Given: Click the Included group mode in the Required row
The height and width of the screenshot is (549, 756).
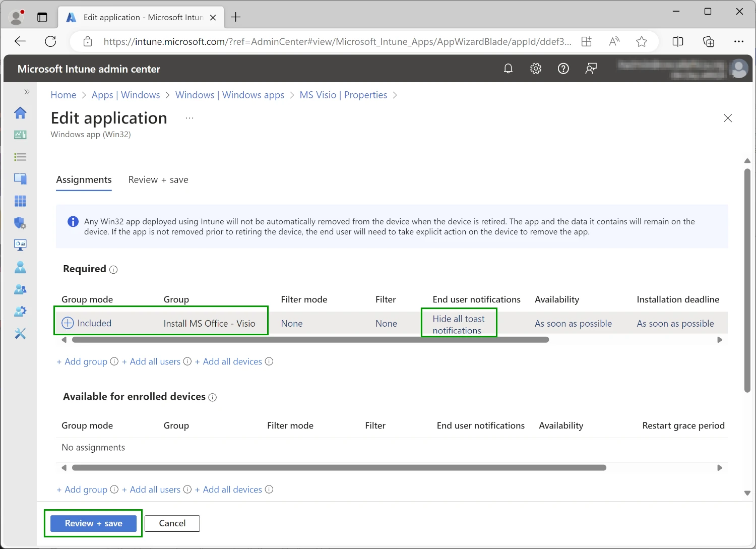Looking at the screenshot, I should (x=87, y=323).
